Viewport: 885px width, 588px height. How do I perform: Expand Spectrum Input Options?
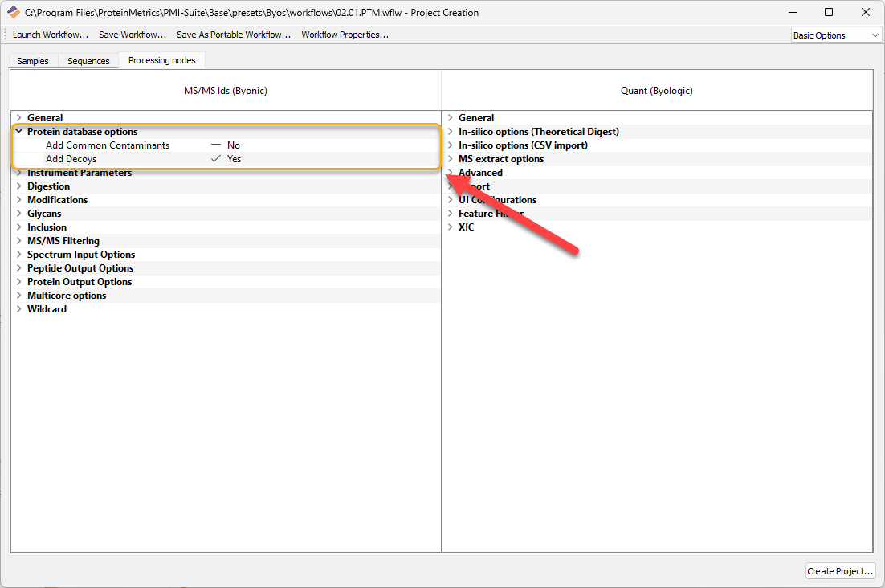(19, 255)
